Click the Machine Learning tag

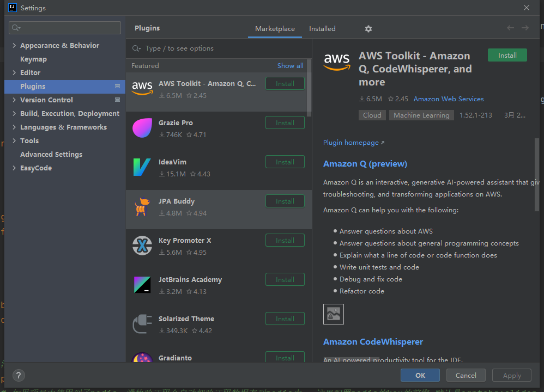[421, 115]
